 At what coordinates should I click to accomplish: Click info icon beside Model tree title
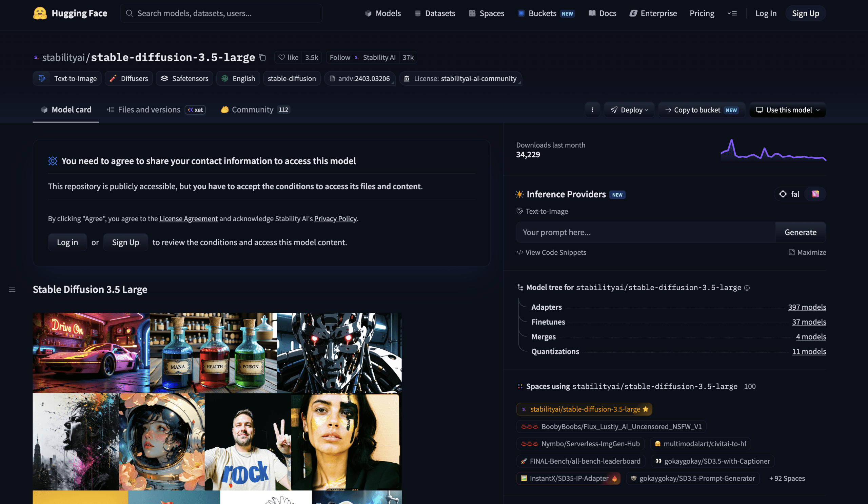pos(747,288)
